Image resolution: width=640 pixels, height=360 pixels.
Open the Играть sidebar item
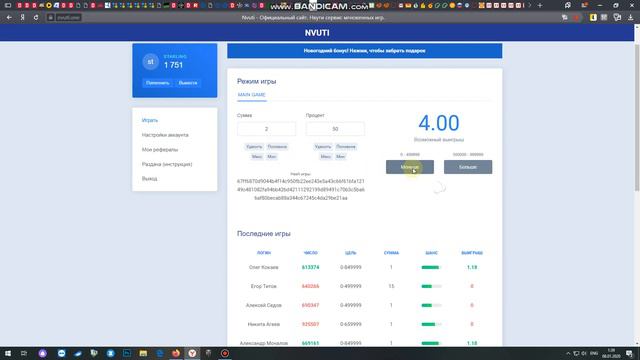150,120
